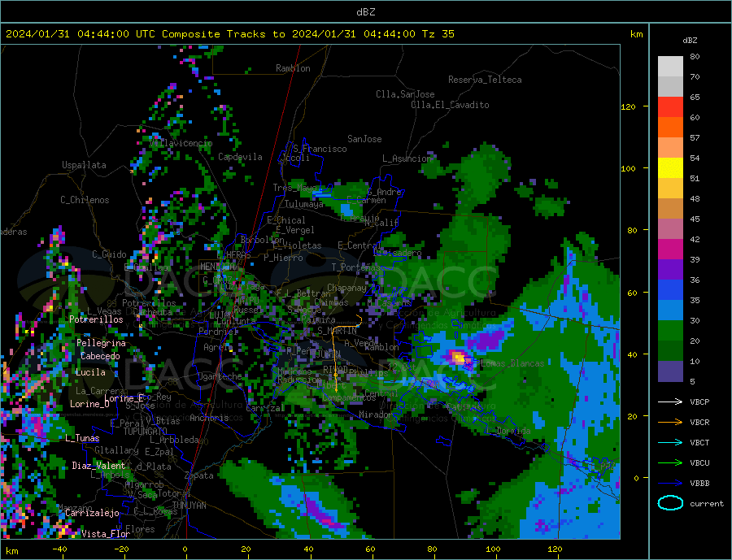The image size is (732, 560).
Task: Click the L_Asuncion location label
Action: click(x=407, y=158)
